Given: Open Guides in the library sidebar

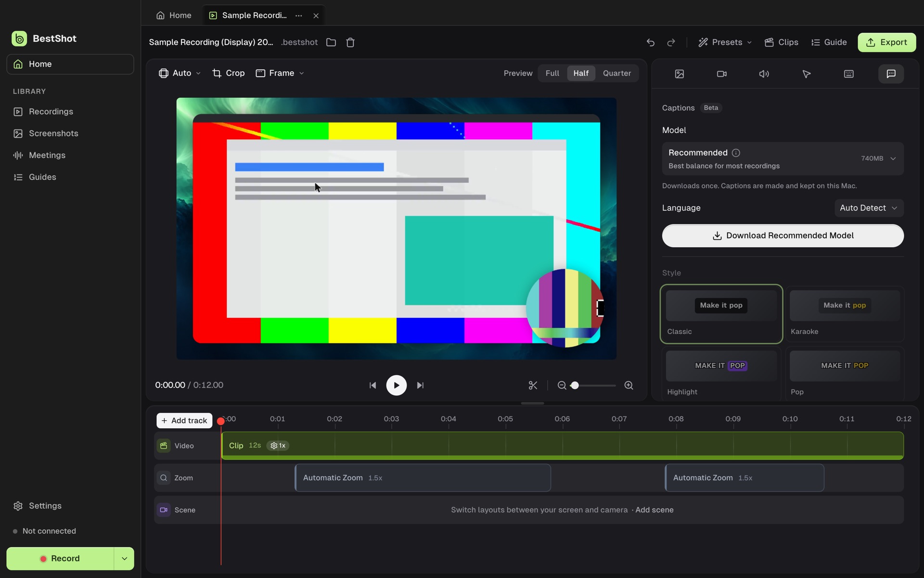Looking at the screenshot, I should 70,177.
